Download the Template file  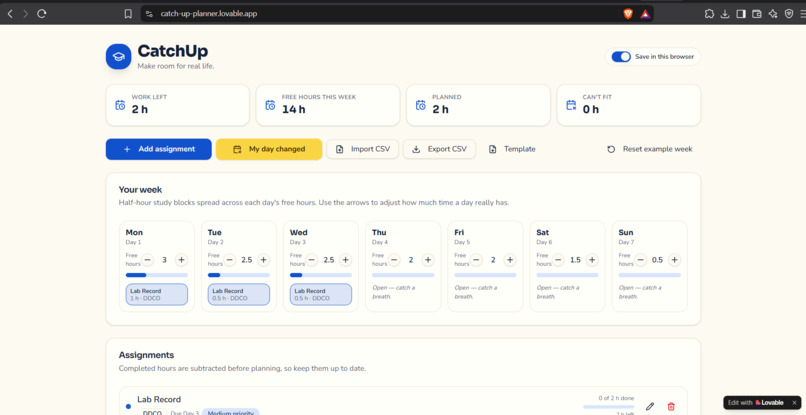[x=511, y=149]
